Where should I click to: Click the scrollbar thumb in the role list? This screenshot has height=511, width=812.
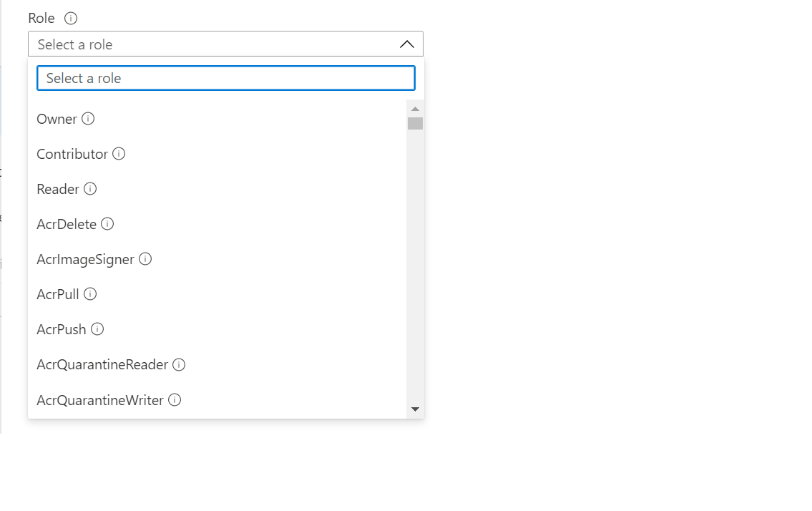pos(415,122)
